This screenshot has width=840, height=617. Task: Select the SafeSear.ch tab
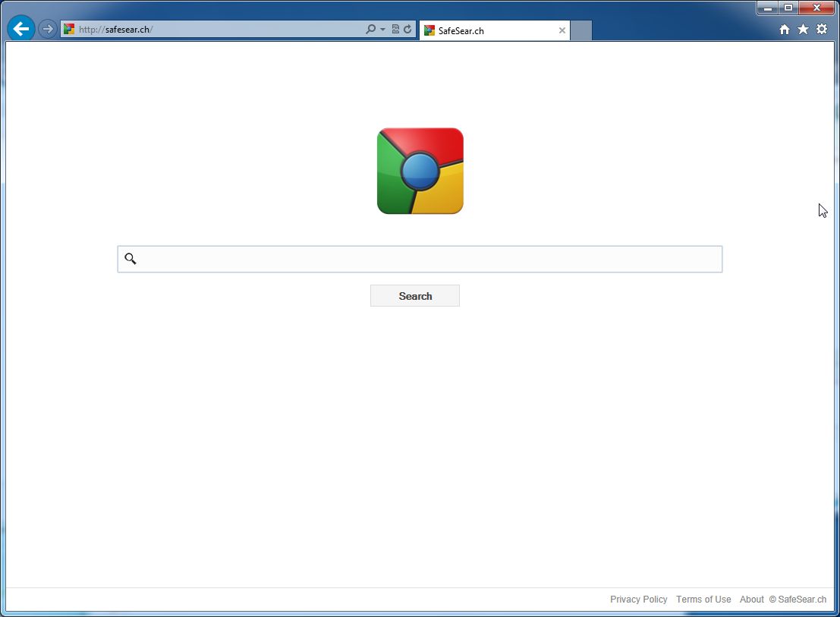(x=486, y=30)
